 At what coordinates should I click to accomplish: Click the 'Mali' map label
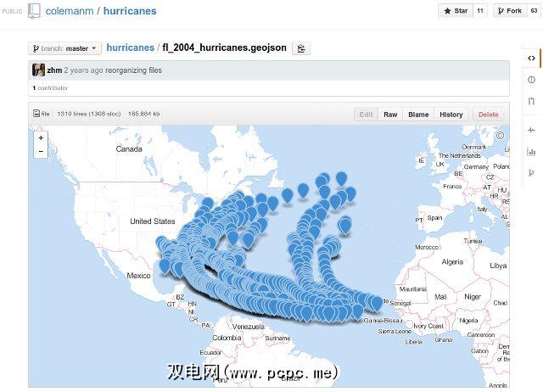click(440, 297)
